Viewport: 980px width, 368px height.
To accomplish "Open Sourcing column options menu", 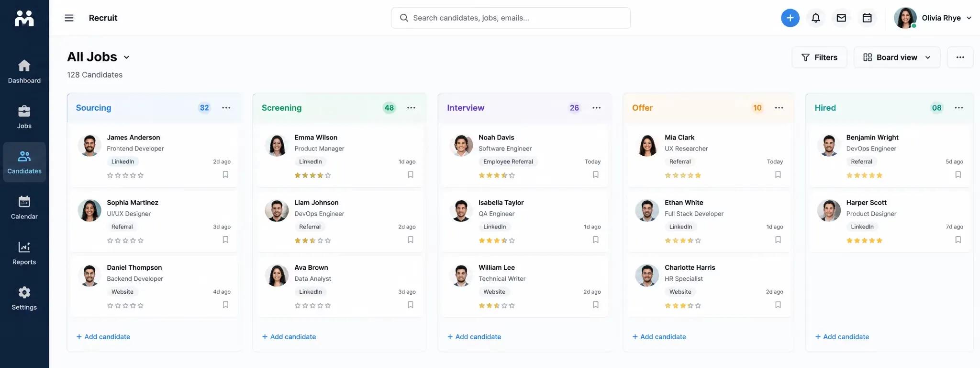I will click(x=226, y=108).
